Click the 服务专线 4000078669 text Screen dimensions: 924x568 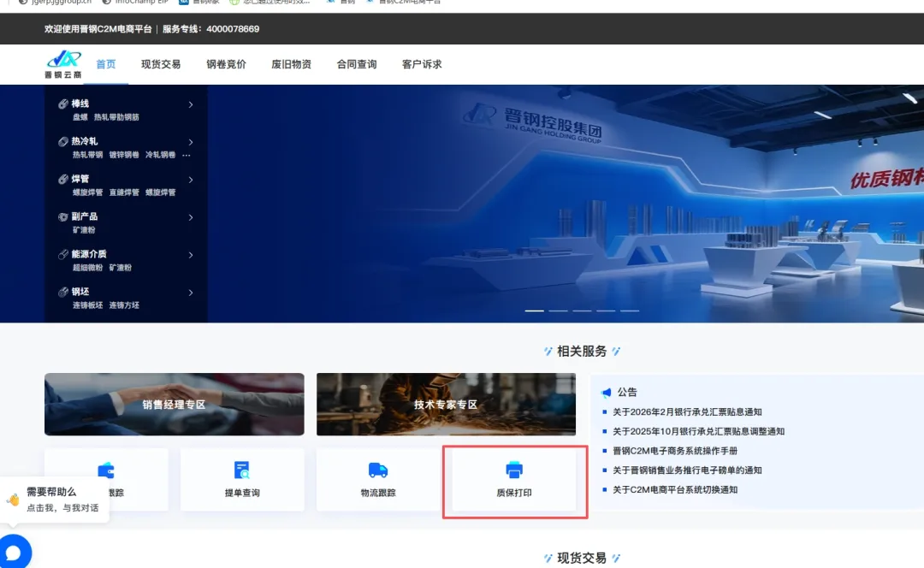point(211,29)
